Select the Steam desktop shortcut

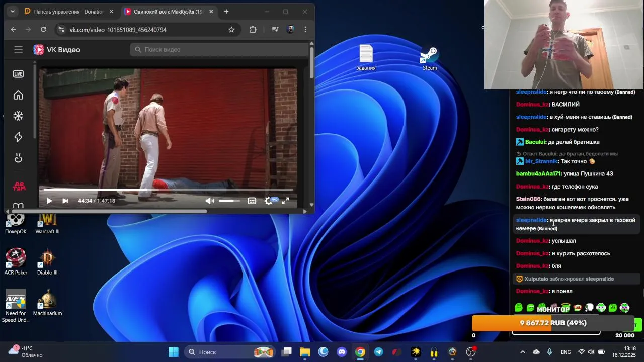pyautogui.click(x=430, y=58)
